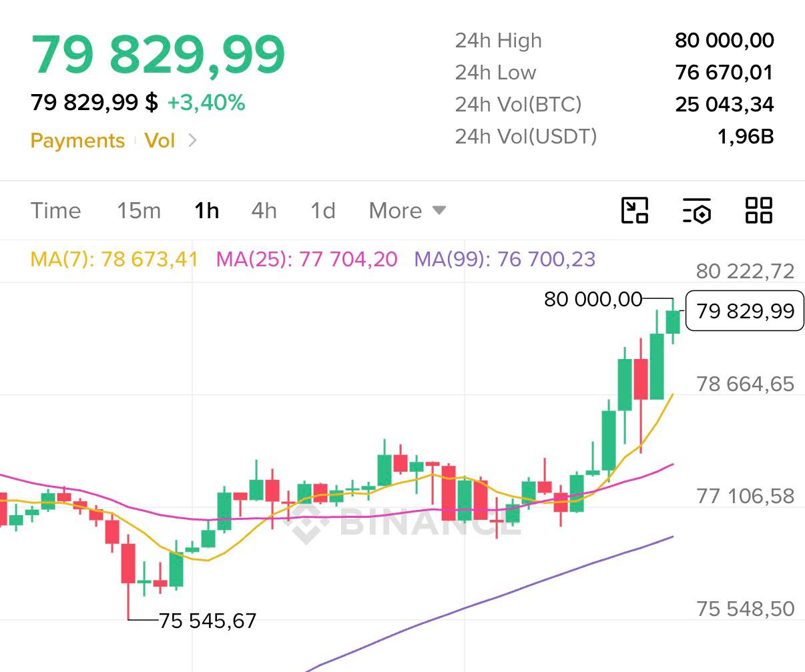Tap the 79 829,99 $ fiat price line

point(94,103)
